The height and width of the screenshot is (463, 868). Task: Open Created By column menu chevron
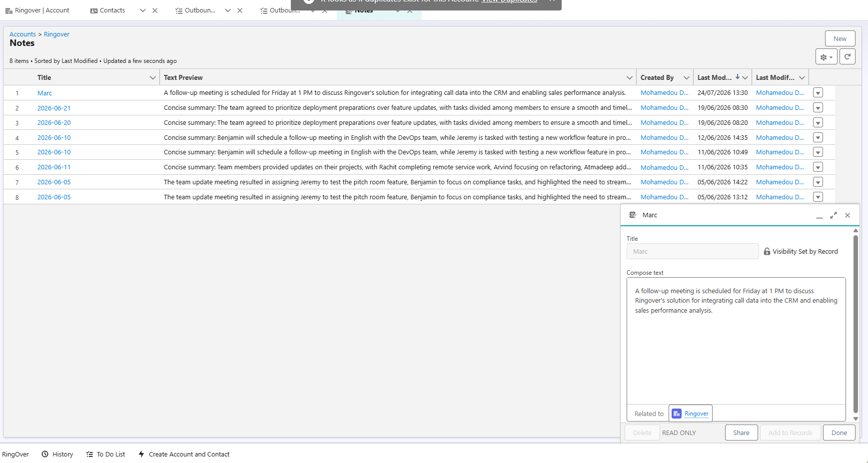tap(687, 77)
